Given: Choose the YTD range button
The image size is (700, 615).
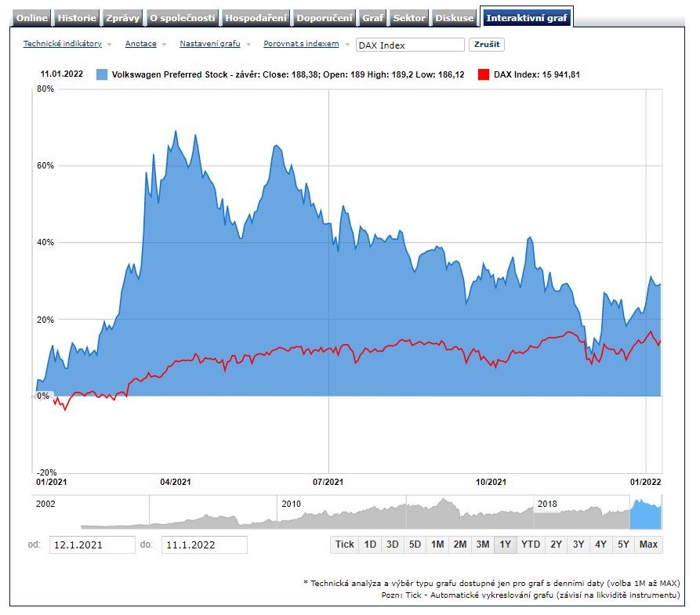Looking at the screenshot, I should [531, 544].
